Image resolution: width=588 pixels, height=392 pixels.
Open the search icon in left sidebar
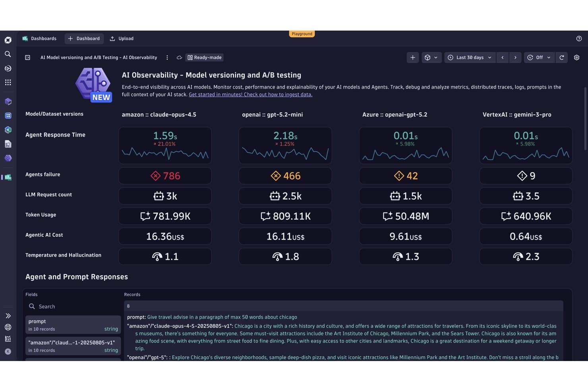pyautogui.click(x=8, y=54)
